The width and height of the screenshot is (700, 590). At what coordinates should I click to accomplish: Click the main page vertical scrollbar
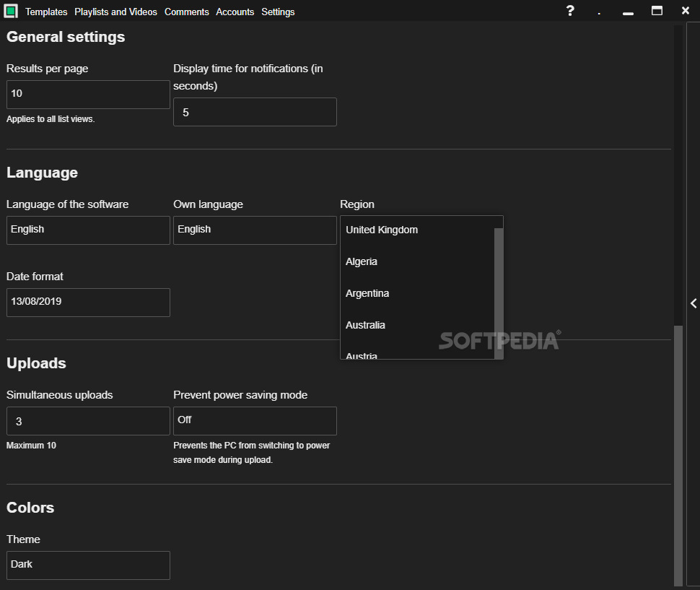tap(678, 456)
